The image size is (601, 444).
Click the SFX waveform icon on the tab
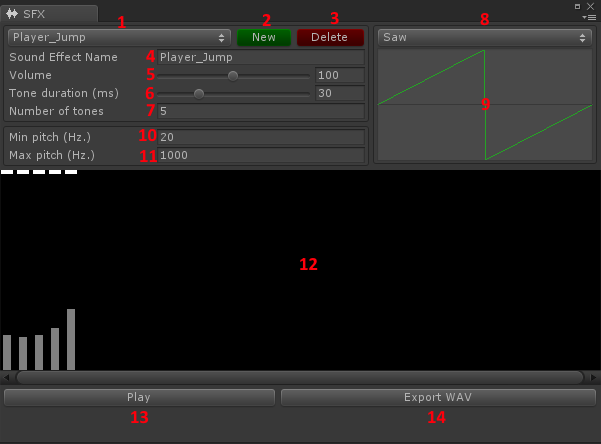pyautogui.click(x=12, y=14)
